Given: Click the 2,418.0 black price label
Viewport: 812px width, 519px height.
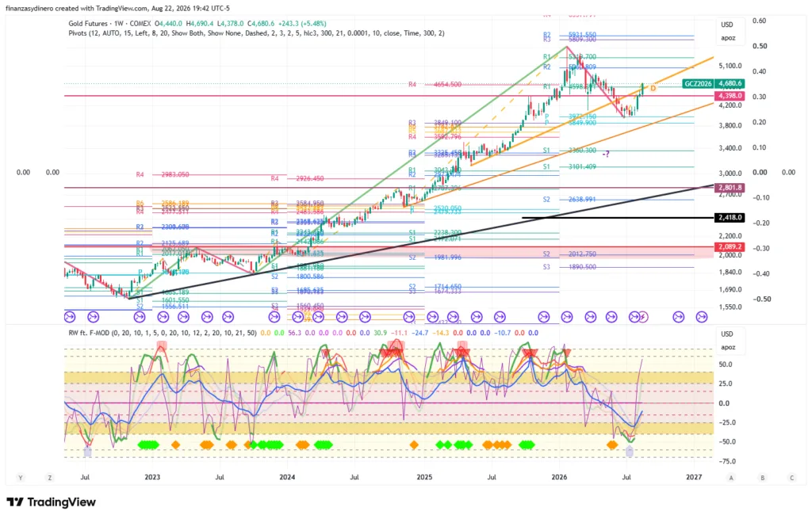Looking at the screenshot, I should [x=730, y=218].
